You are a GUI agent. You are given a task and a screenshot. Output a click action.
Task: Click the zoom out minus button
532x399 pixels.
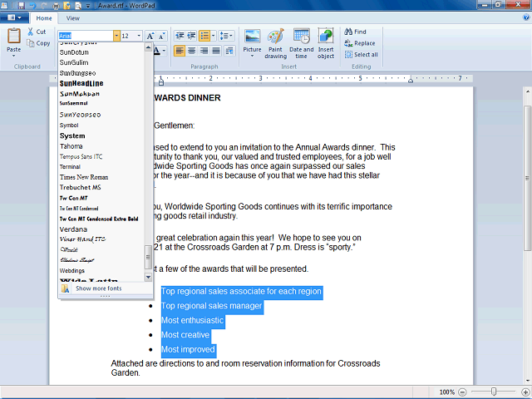tap(462, 392)
